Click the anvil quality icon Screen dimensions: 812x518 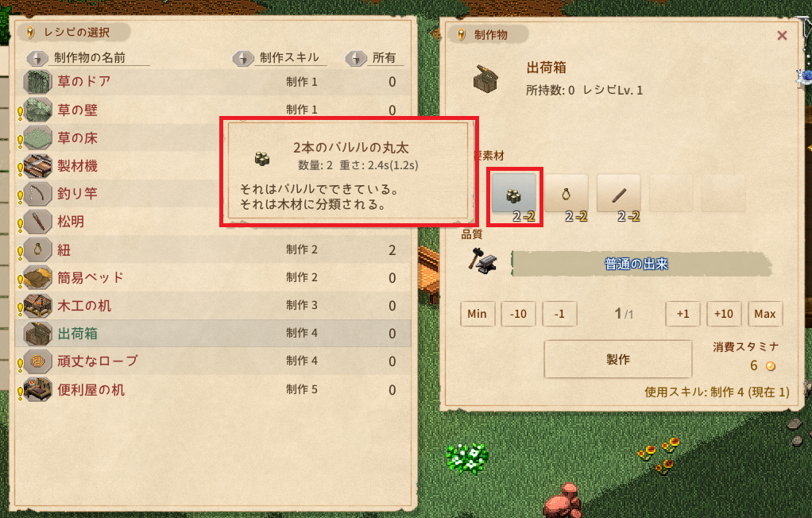pyautogui.click(x=482, y=261)
